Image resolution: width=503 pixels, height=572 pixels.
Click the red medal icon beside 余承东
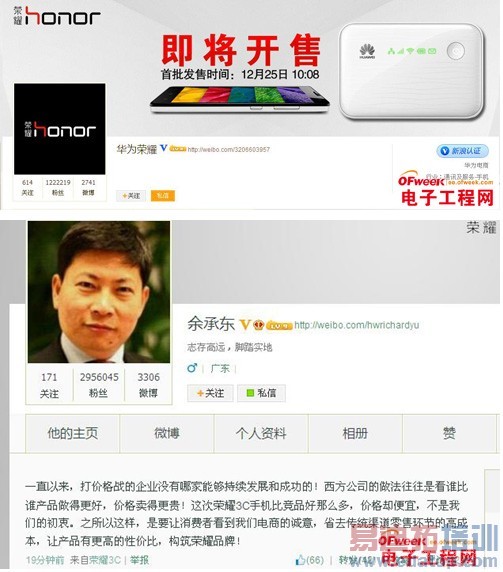coord(259,324)
